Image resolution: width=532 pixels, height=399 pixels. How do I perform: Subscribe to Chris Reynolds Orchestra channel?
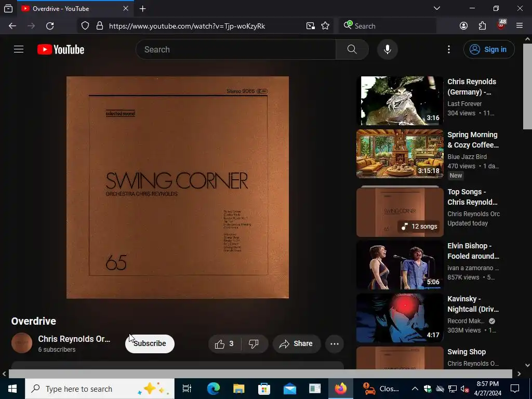(x=150, y=344)
